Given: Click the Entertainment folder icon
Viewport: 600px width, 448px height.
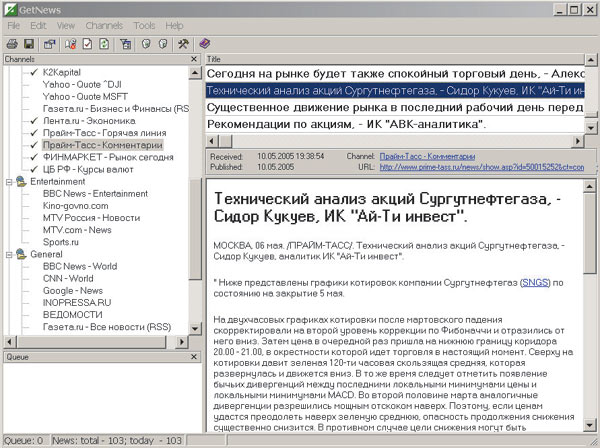Looking at the screenshot, I should (21, 182).
